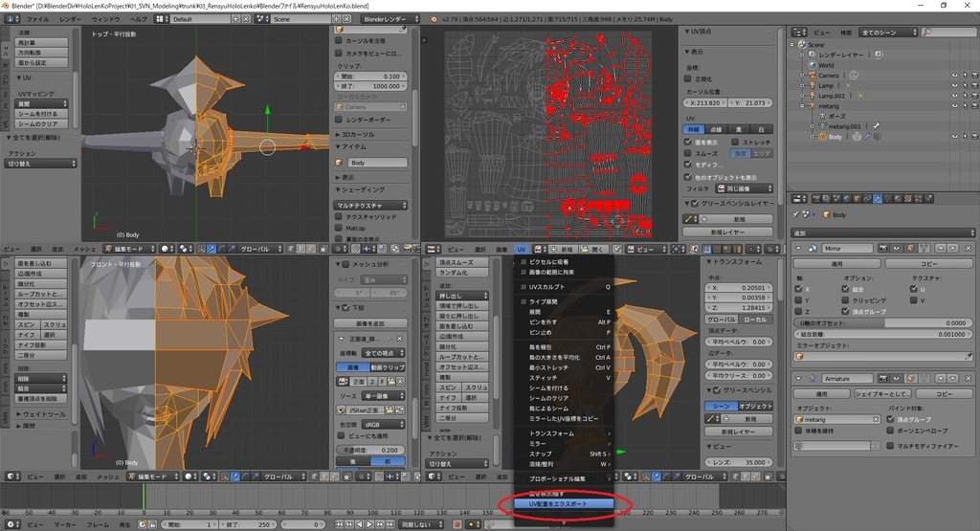
Task: Click the grease pencil brush icon in UV panel
Action: [x=689, y=219]
